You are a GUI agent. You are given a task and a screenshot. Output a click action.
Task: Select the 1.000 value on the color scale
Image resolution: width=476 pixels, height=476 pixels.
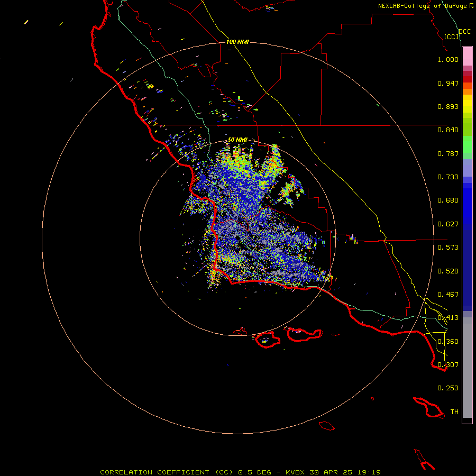(448, 59)
